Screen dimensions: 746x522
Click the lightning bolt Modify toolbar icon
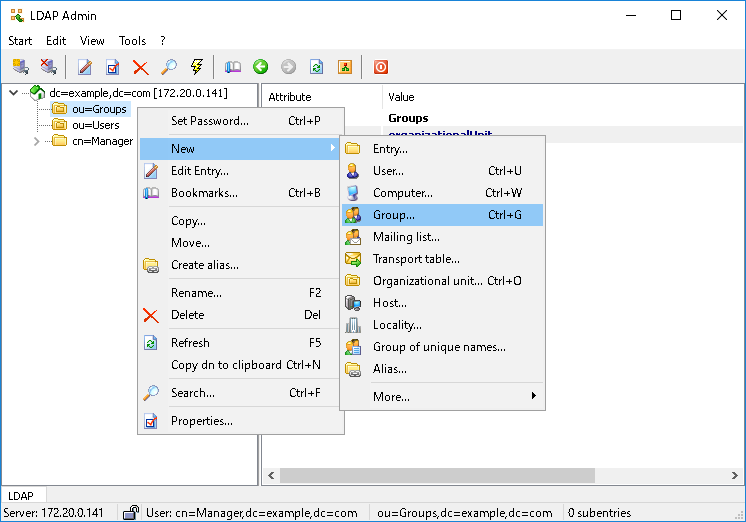pos(197,67)
